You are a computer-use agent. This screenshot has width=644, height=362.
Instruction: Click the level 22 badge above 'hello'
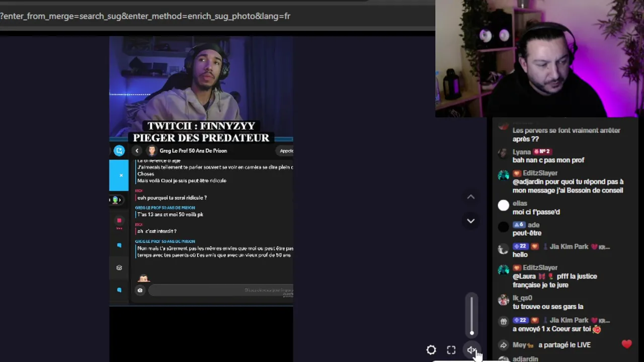click(x=520, y=247)
